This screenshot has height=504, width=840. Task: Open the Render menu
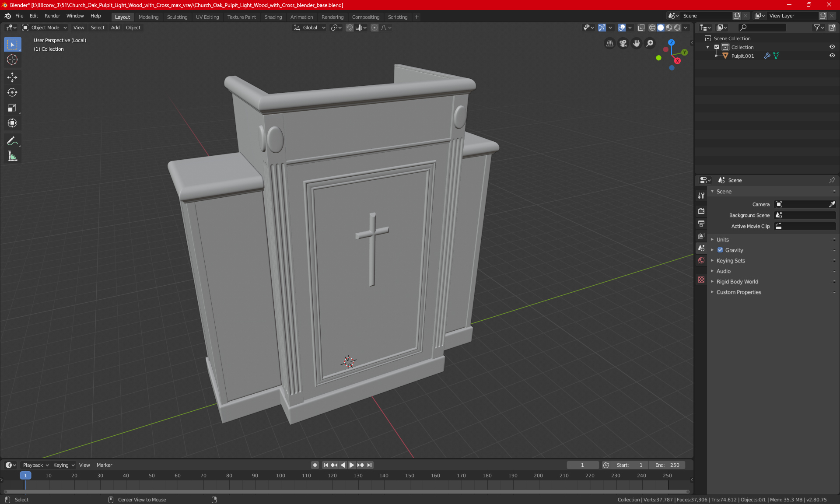coord(52,16)
